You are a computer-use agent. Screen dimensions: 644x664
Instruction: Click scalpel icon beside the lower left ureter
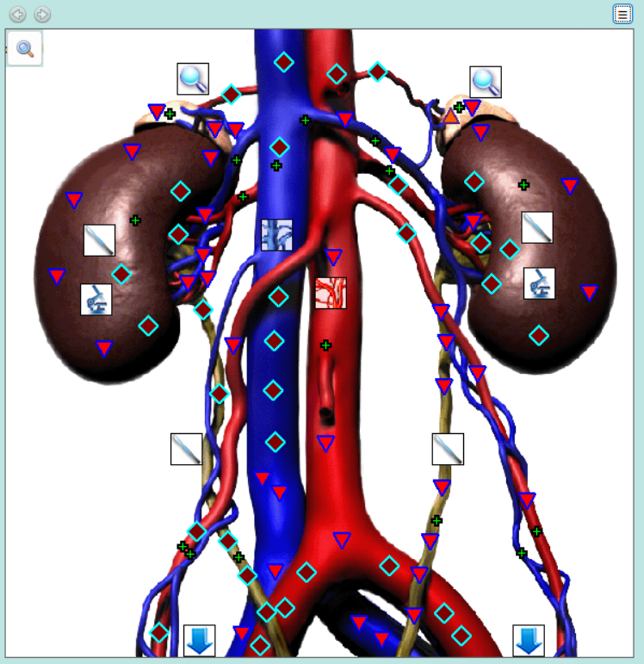click(186, 449)
